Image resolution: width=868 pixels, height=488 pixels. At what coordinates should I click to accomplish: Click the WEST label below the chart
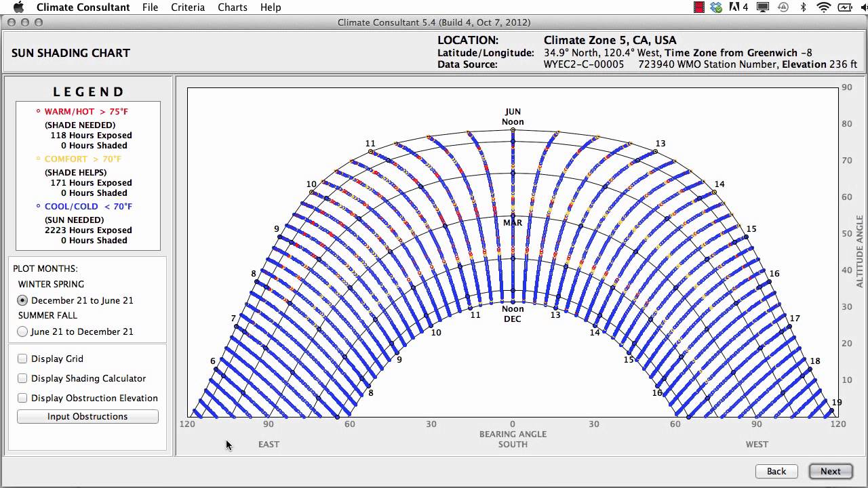point(757,444)
